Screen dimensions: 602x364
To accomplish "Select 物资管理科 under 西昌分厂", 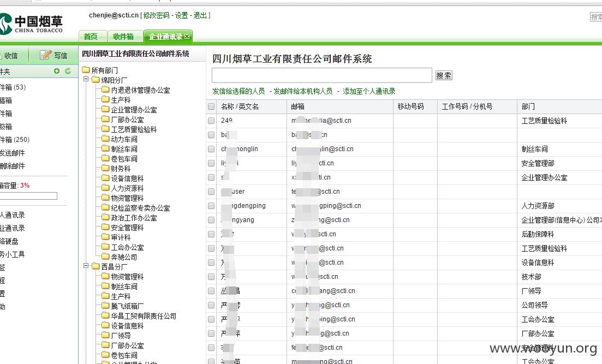I will [x=127, y=277].
